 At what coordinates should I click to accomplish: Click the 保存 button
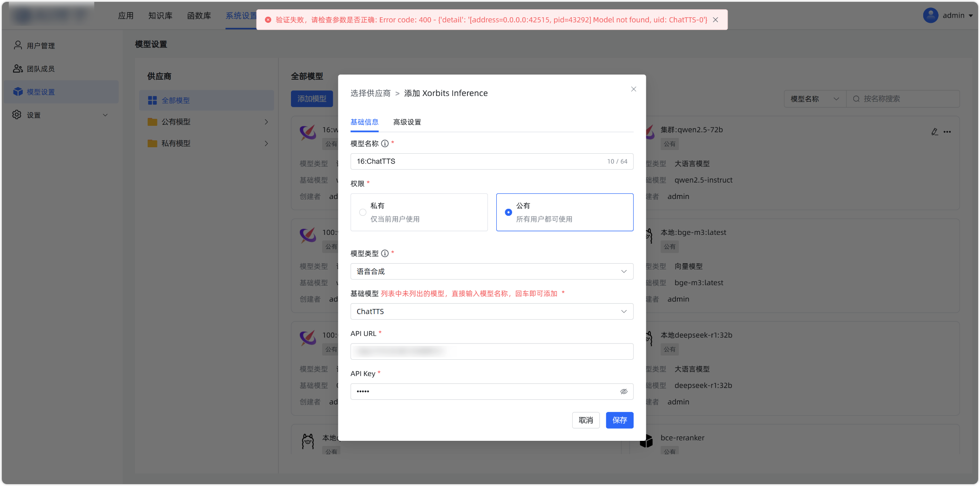[x=619, y=420]
